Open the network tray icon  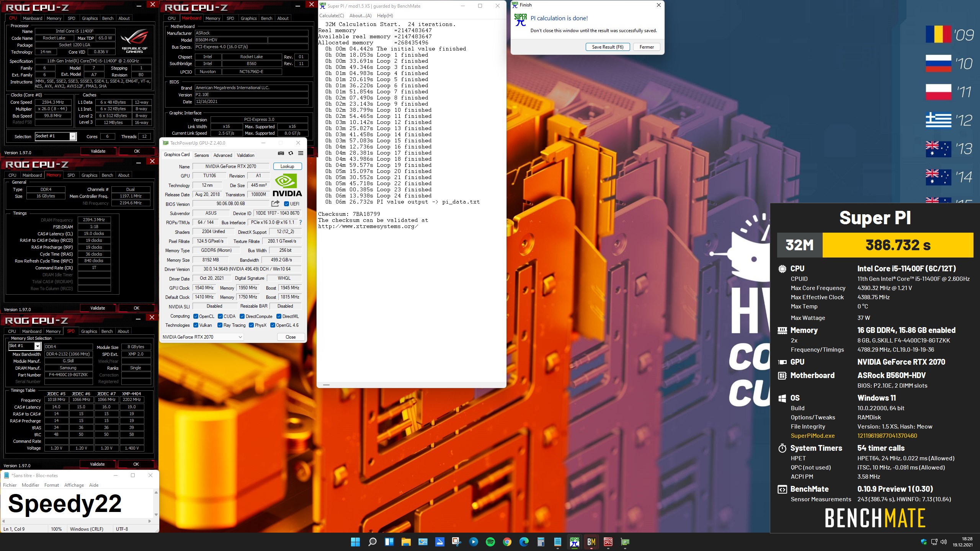[934, 542]
